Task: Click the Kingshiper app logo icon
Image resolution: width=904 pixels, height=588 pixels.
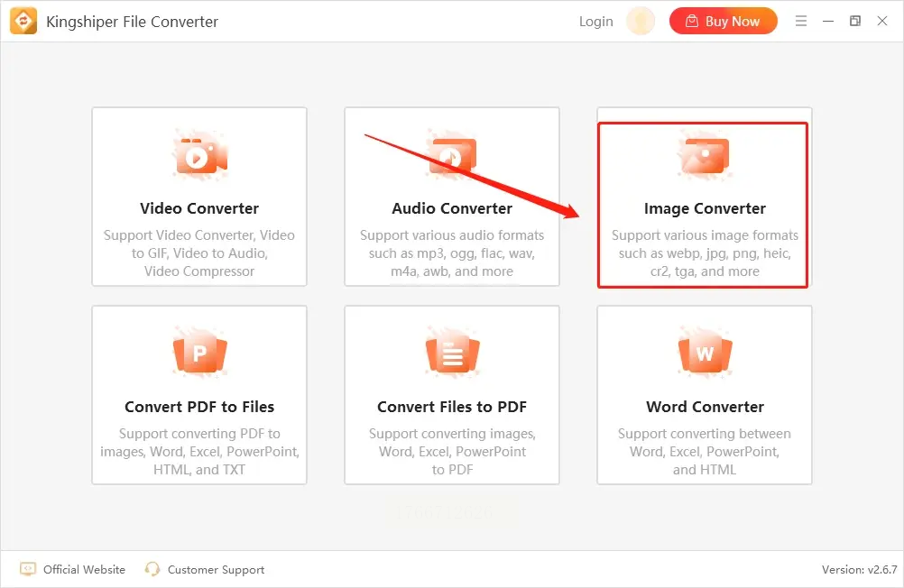Action: point(23,22)
